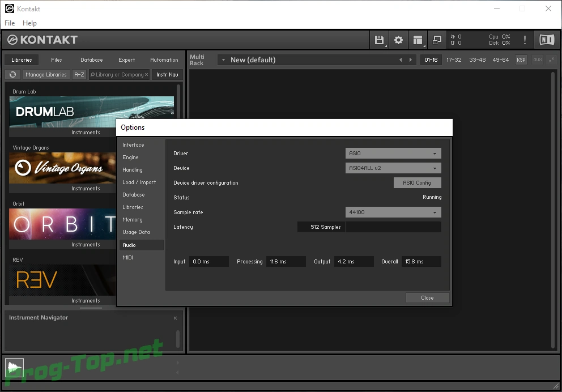The width and height of the screenshot is (562, 392).
Task: Open the Save/Load files menu icon
Action: point(379,40)
